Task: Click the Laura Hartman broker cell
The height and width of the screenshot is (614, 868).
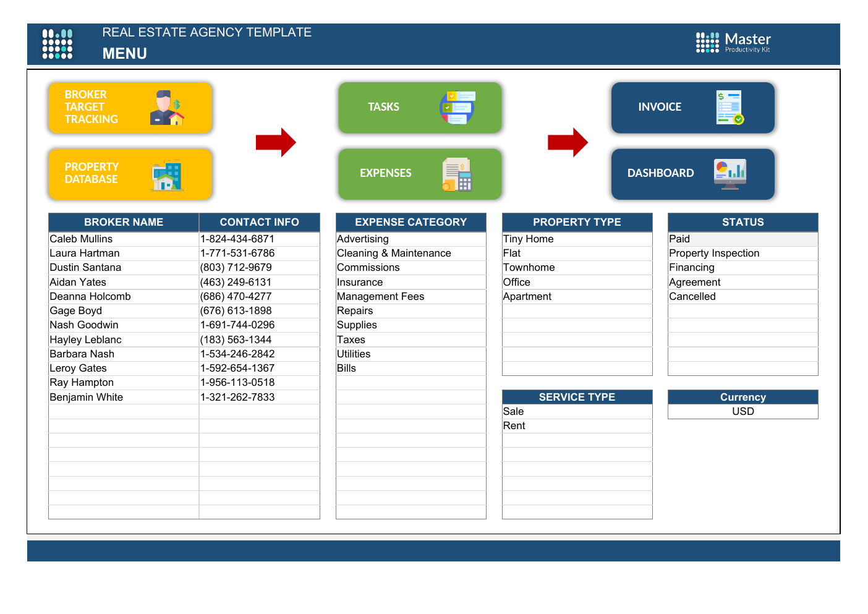Action: click(x=124, y=254)
